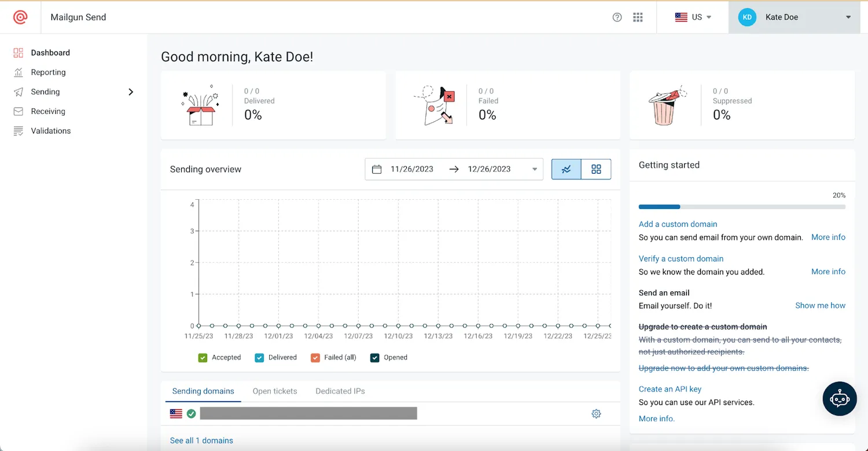The height and width of the screenshot is (451, 868).
Task: Click the Failed envelope illustration
Action: 435,105
